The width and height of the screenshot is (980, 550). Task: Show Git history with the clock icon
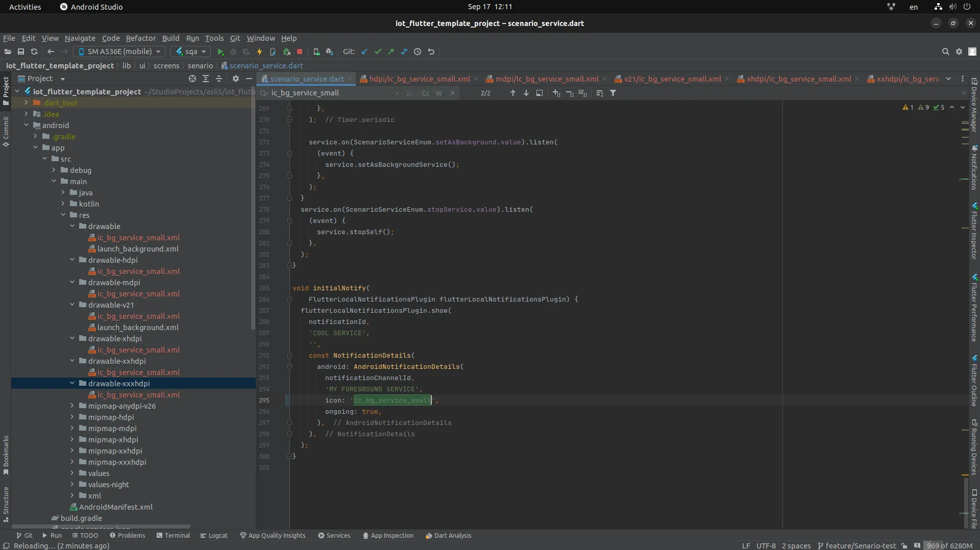(x=418, y=52)
